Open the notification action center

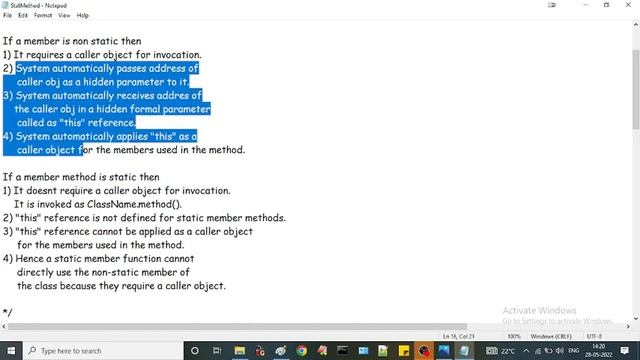coord(624,351)
